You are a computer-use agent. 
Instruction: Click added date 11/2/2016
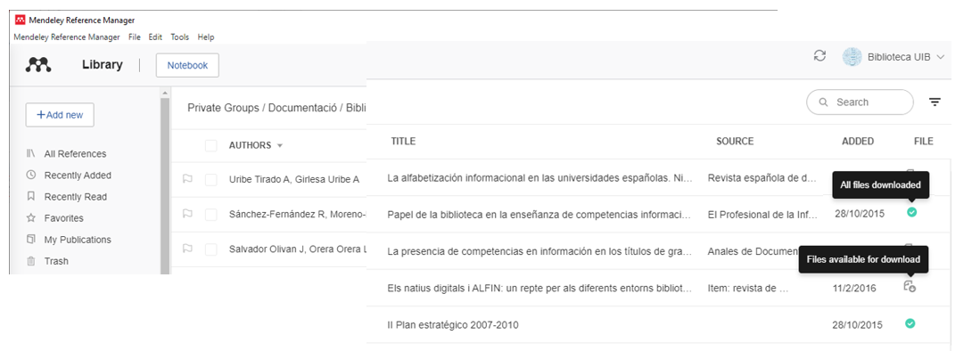(x=854, y=288)
